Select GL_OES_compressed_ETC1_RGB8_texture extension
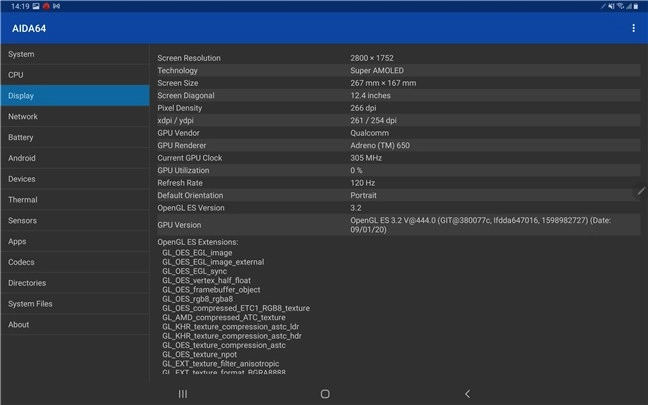The width and height of the screenshot is (648, 405). tap(236, 308)
